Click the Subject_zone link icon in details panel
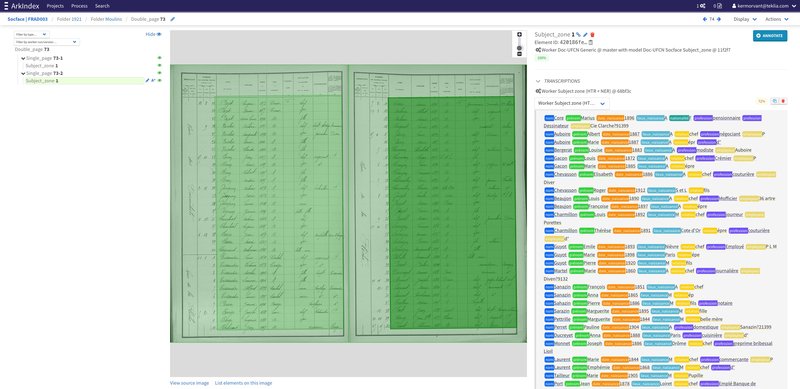 click(x=579, y=35)
